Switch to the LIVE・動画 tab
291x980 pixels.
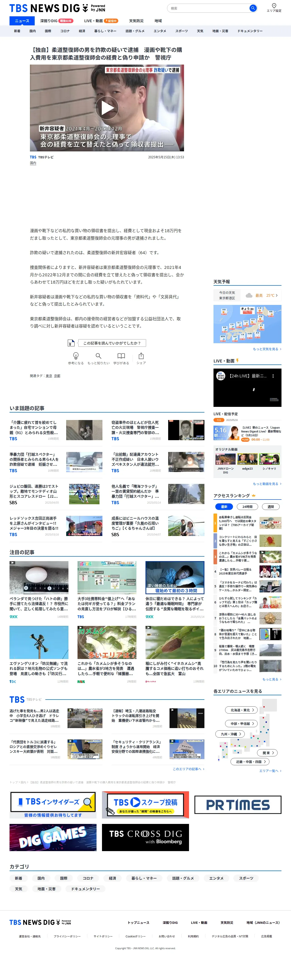[x=101, y=21]
